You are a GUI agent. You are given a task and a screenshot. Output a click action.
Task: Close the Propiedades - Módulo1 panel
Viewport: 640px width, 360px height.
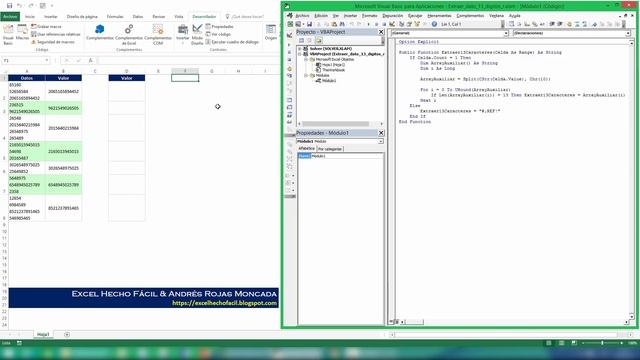pyautogui.click(x=381, y=133)
